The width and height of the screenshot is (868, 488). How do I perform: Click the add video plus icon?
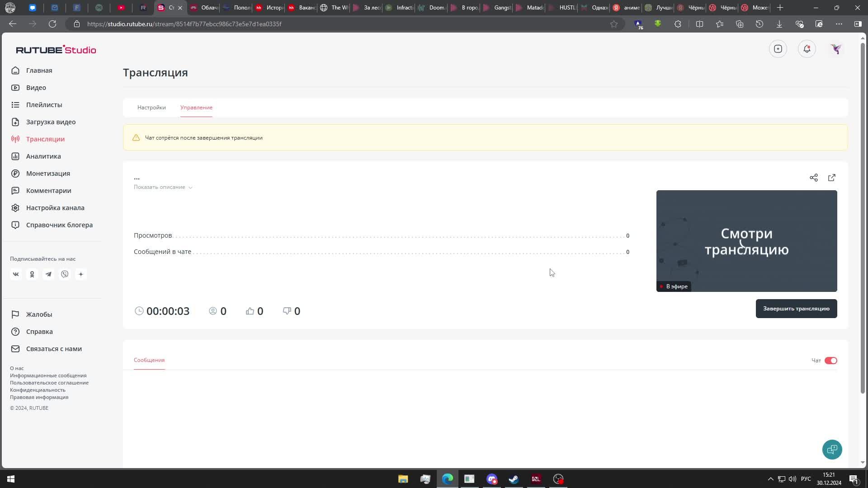(778, 49)
